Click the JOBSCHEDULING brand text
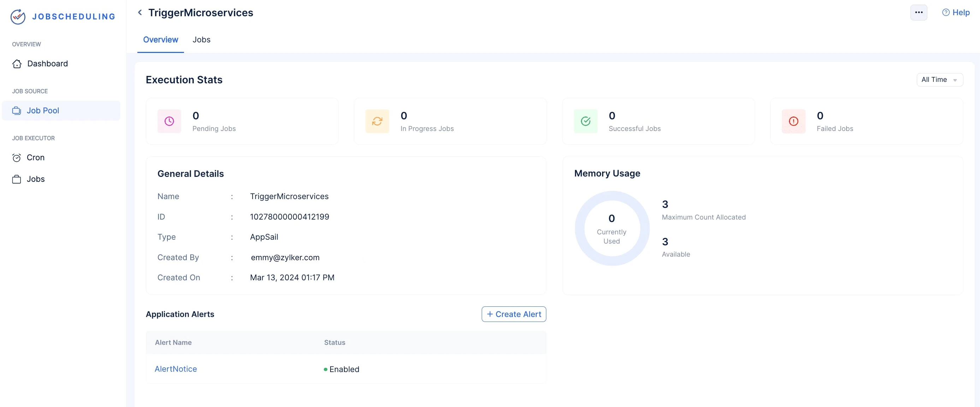This screenshot has width=980, height=407. [x=74, y=16]
